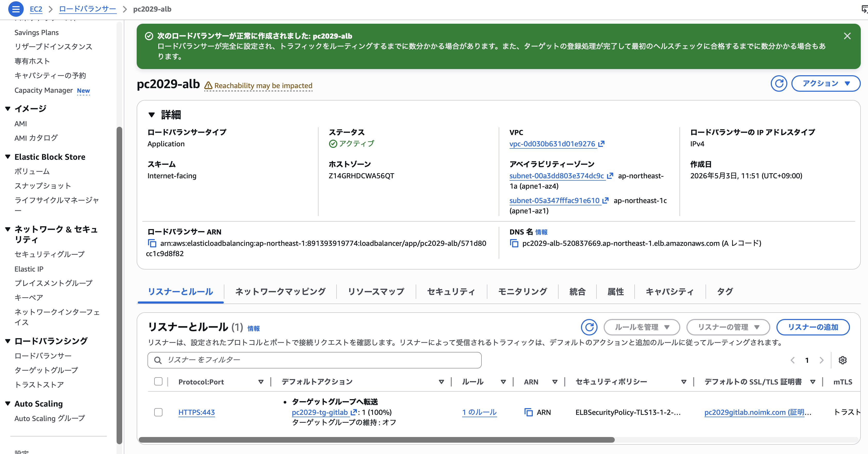The width and height of the screenshot is (868, 454).
Task: Switch to 属性 tab
Action: coord(615,292)
